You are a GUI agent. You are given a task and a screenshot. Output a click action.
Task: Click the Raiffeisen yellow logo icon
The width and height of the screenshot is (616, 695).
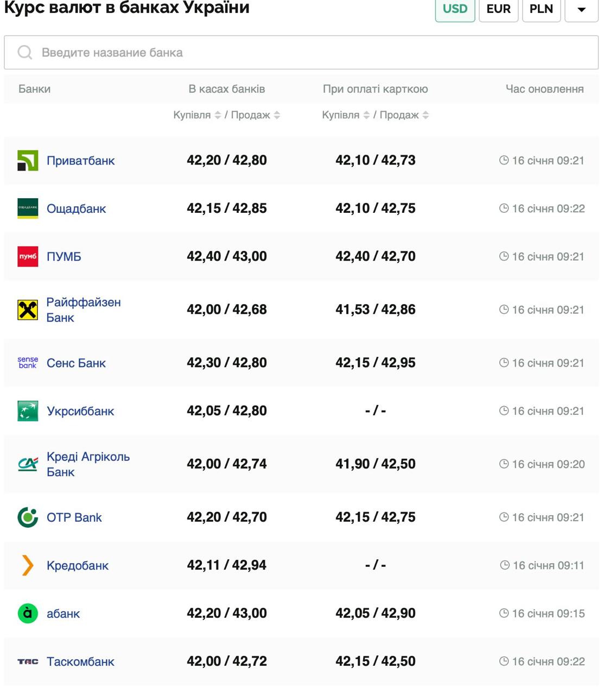[28, 310]
